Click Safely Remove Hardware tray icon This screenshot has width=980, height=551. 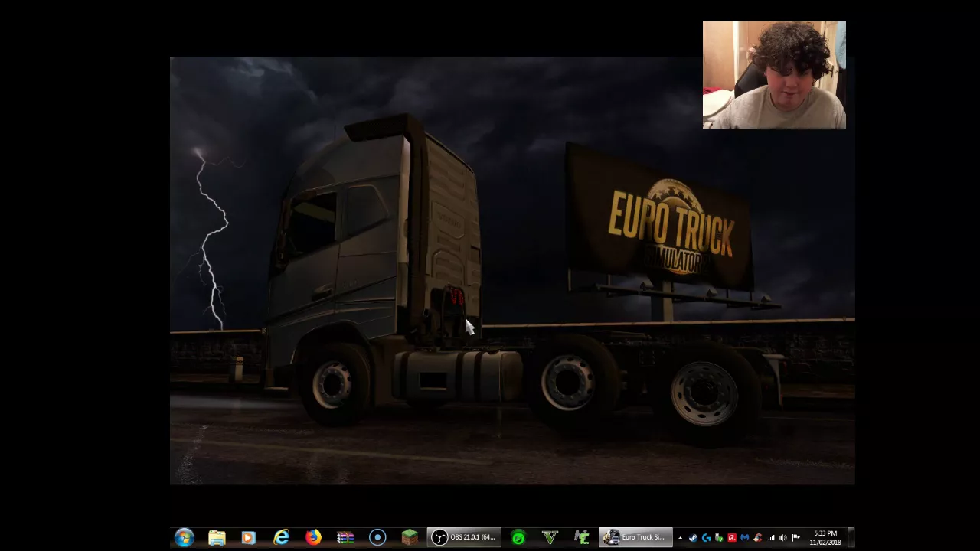click(719, 538)
